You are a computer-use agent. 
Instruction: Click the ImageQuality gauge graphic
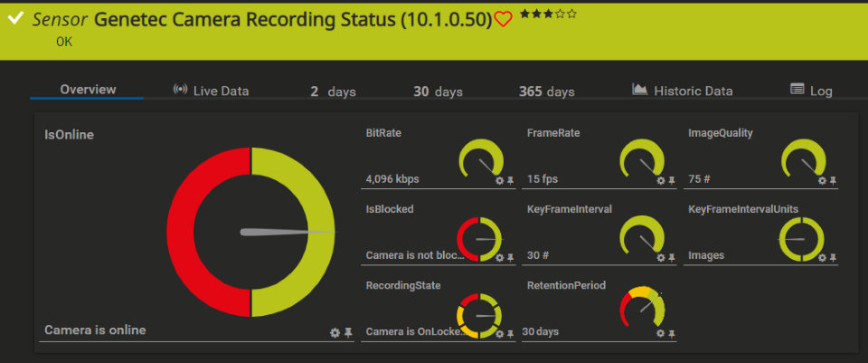[x=803, y=158]
